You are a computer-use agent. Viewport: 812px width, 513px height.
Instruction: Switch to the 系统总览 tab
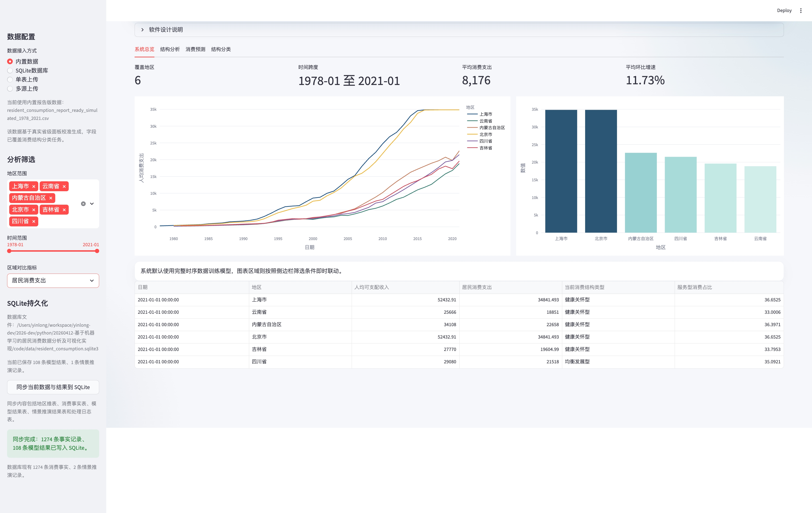[144, 49]
